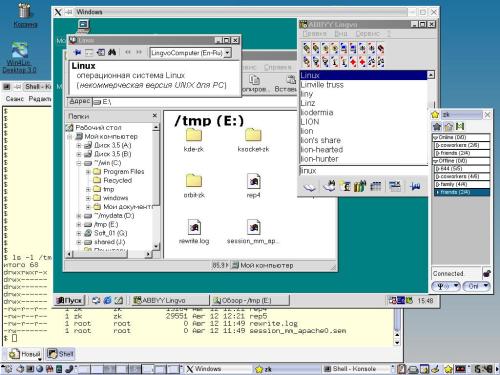Click the pin icon at Lingvo bottom toolbar
Viewport: 500px width, 375px height.
click(x=415, y=186)
